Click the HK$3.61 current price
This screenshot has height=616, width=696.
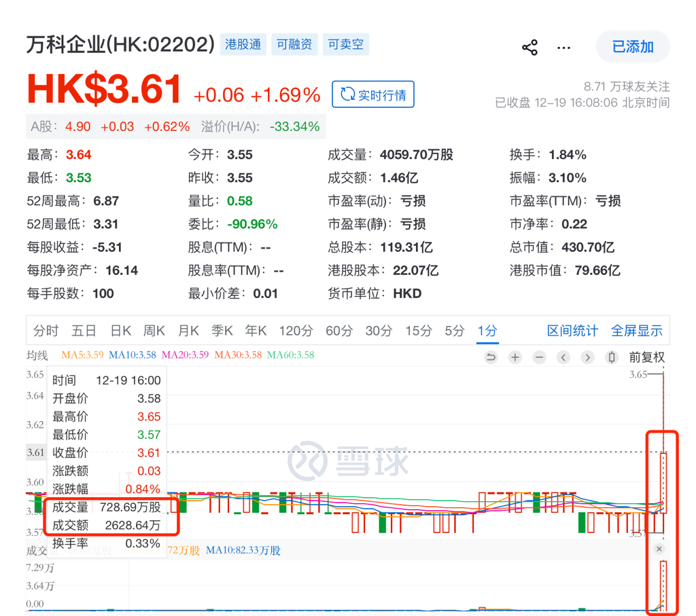104,89
